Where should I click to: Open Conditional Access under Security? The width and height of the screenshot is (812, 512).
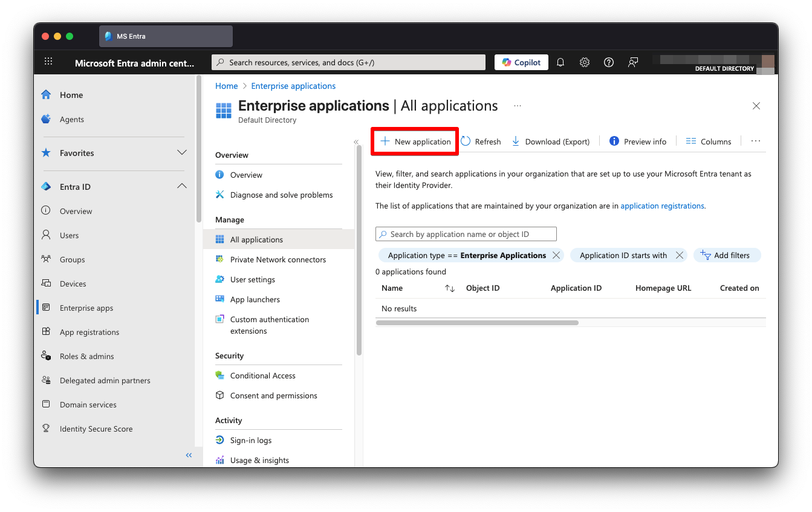tap(262, 375)
